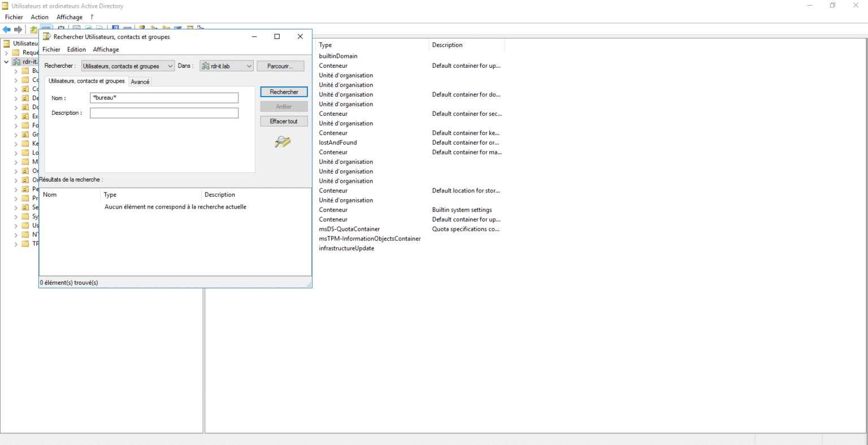The width and height of the screenshot is (868, 445).
Task: Click the search dialog's title bar icon
Action: (x=47, y=37)
